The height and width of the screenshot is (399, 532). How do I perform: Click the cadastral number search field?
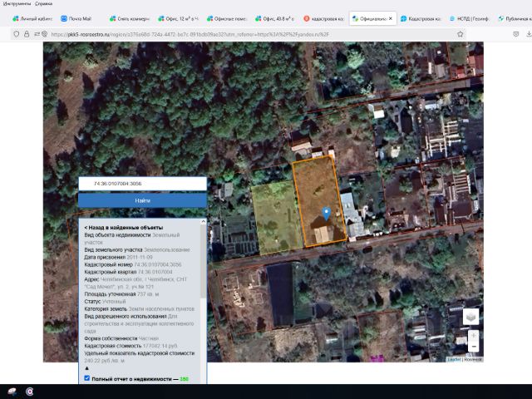coord(142,184)
